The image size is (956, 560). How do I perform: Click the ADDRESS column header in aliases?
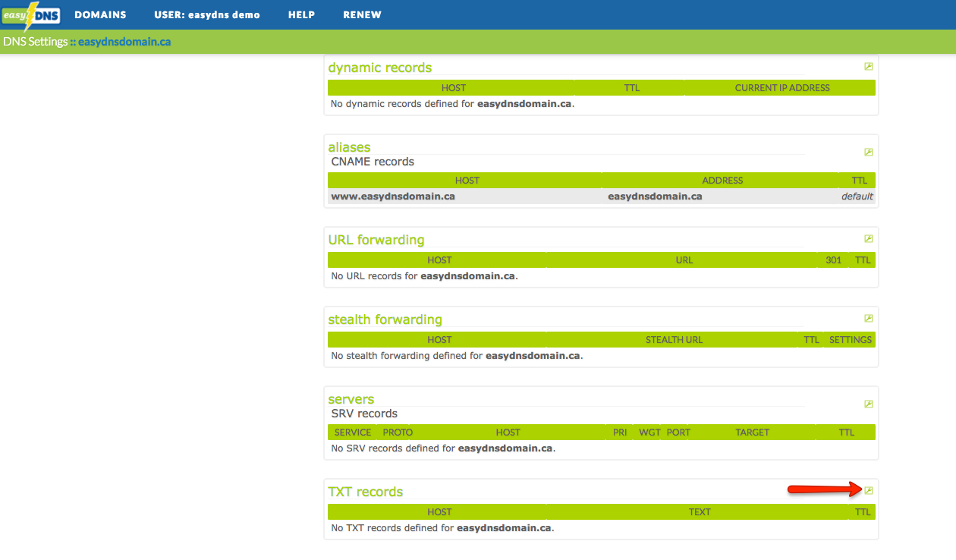coord(722,181)
